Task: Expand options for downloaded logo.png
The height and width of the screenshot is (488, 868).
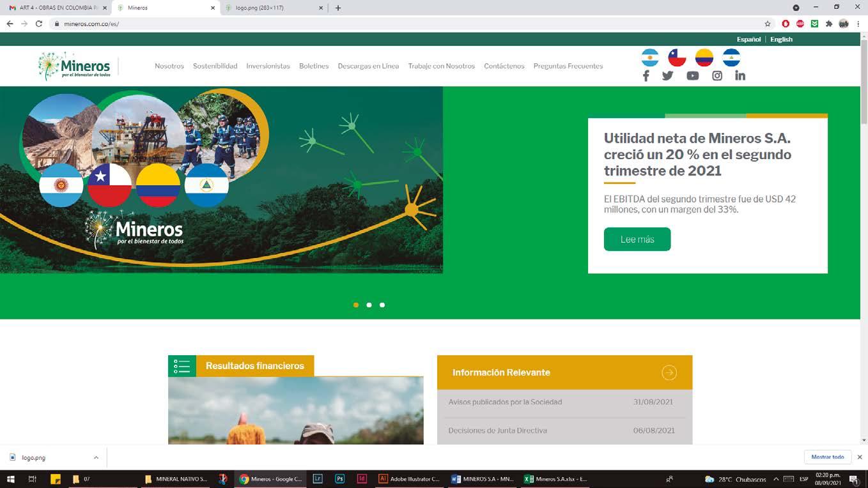Action: [96, 457]
